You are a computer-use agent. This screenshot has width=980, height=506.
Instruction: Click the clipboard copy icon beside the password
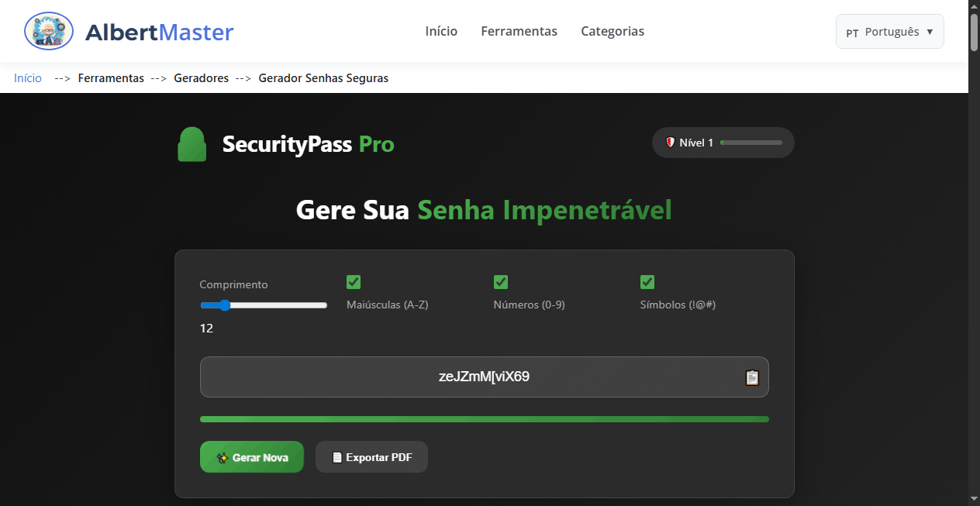click(751, 377)
